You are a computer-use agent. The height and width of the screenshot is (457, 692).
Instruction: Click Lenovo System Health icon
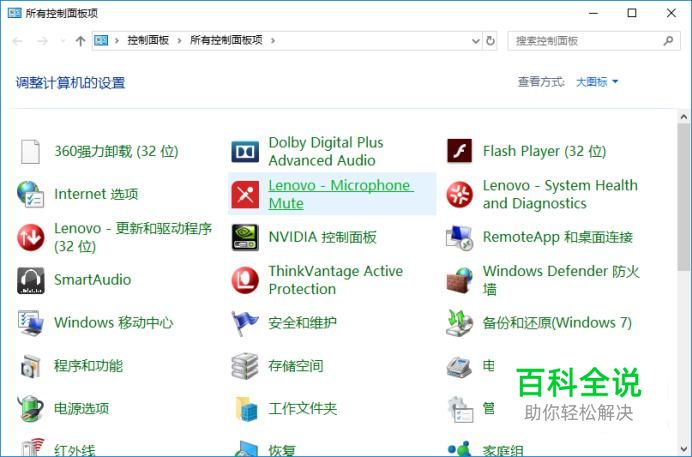[459, 194]
